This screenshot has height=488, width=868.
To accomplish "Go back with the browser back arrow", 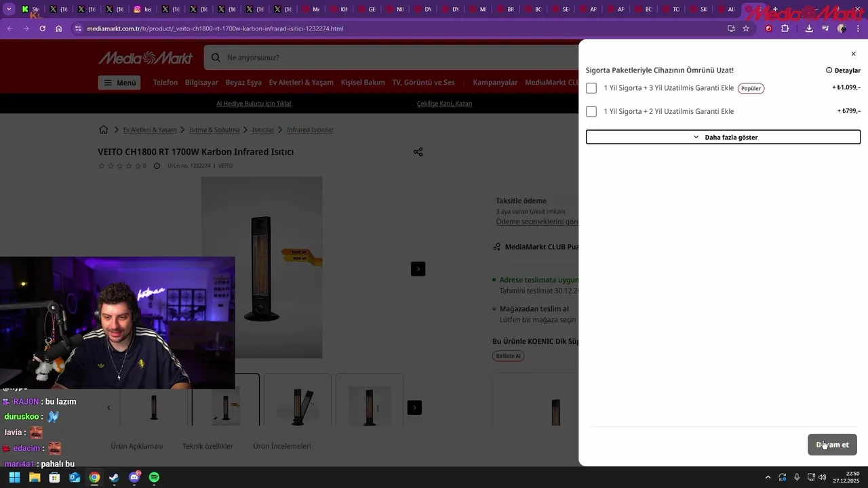I will (9, 28).
